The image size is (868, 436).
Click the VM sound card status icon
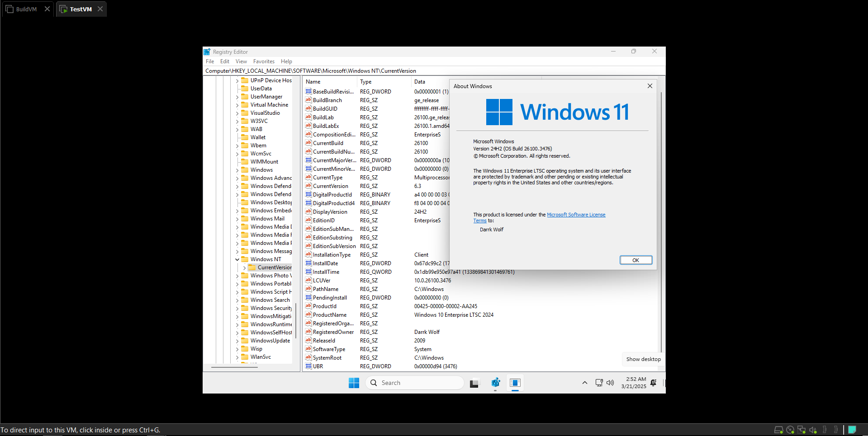pyautogui.click(x=813, y=430)
